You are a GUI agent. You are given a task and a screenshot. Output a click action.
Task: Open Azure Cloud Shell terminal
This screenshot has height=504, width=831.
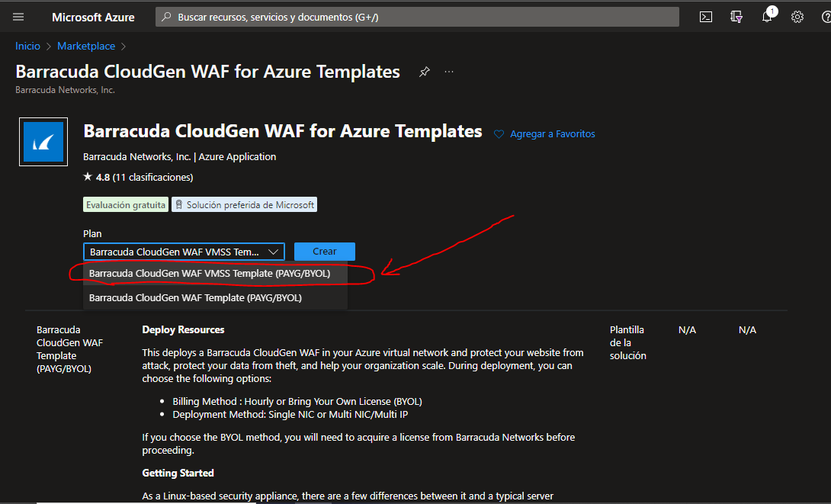coord(705,16)
